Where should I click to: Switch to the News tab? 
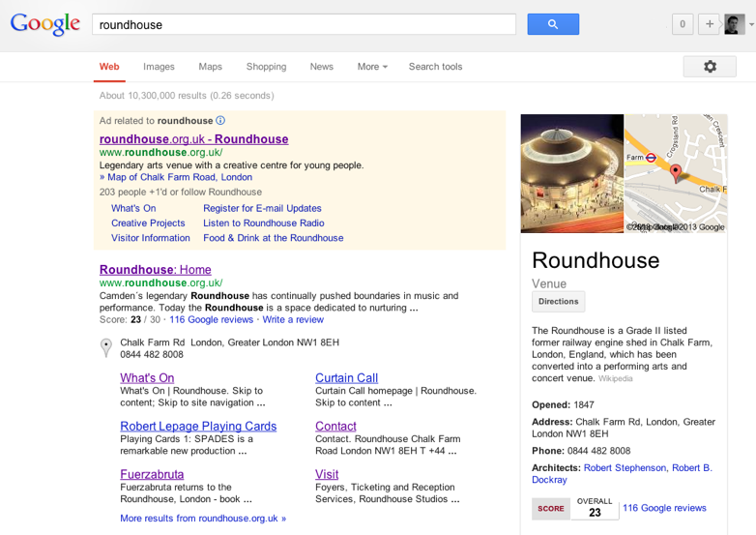click(322, 67)
